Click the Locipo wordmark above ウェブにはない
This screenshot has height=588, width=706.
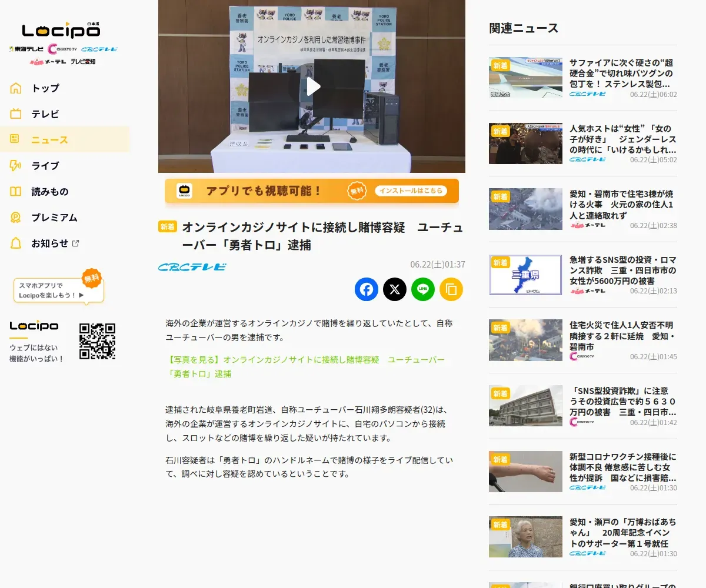point(34,326)
